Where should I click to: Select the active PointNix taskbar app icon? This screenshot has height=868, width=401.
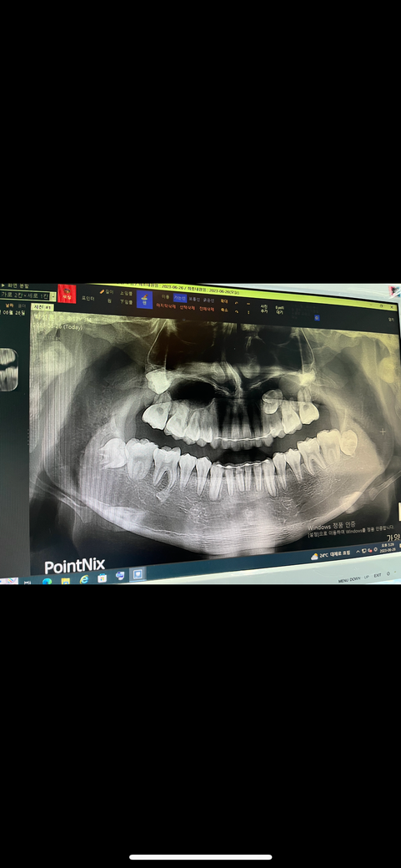tap(138, 574)
